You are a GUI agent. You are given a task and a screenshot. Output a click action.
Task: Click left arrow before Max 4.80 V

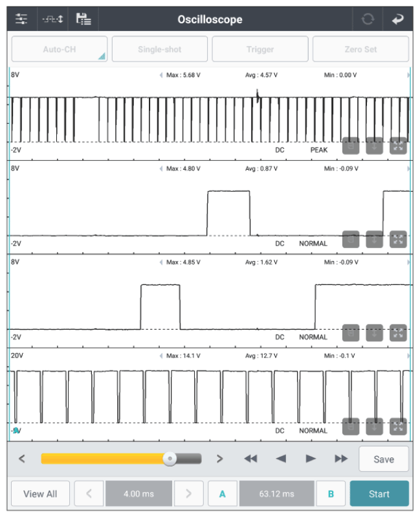(x=161, y=169)
